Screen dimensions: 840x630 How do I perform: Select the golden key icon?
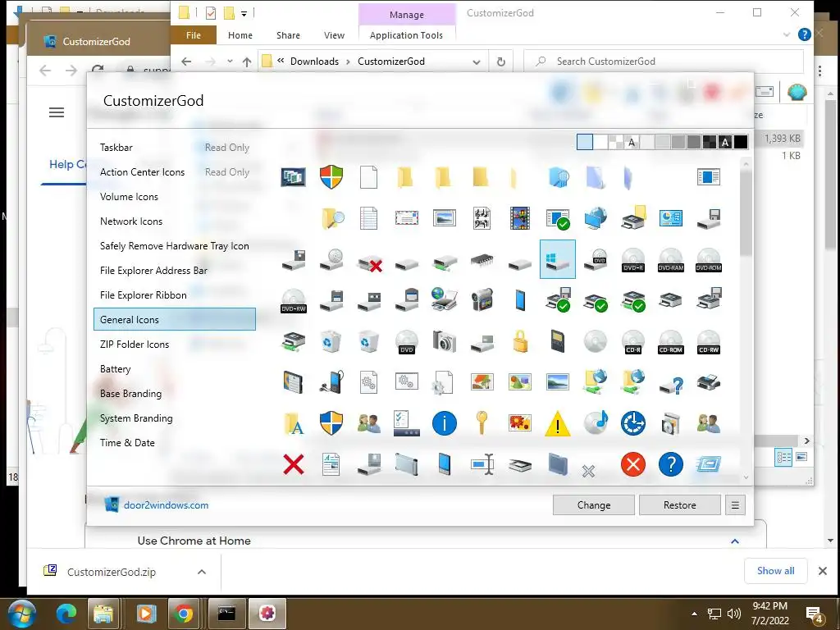point(482,422)
